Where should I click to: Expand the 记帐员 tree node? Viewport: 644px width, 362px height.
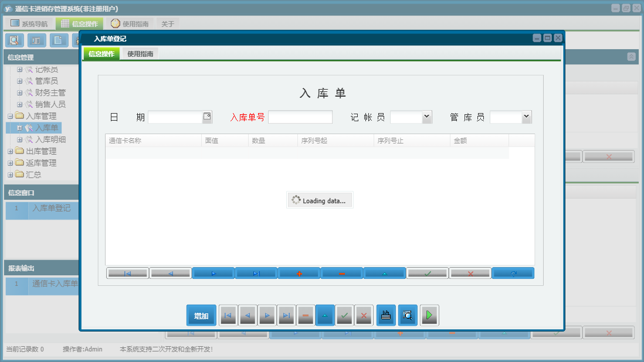click(x=19, y=70)
